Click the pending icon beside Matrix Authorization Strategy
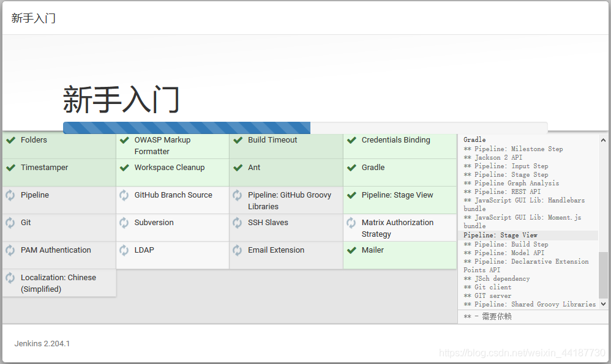This screenshot has height=364, width=611. click(351, 223)
